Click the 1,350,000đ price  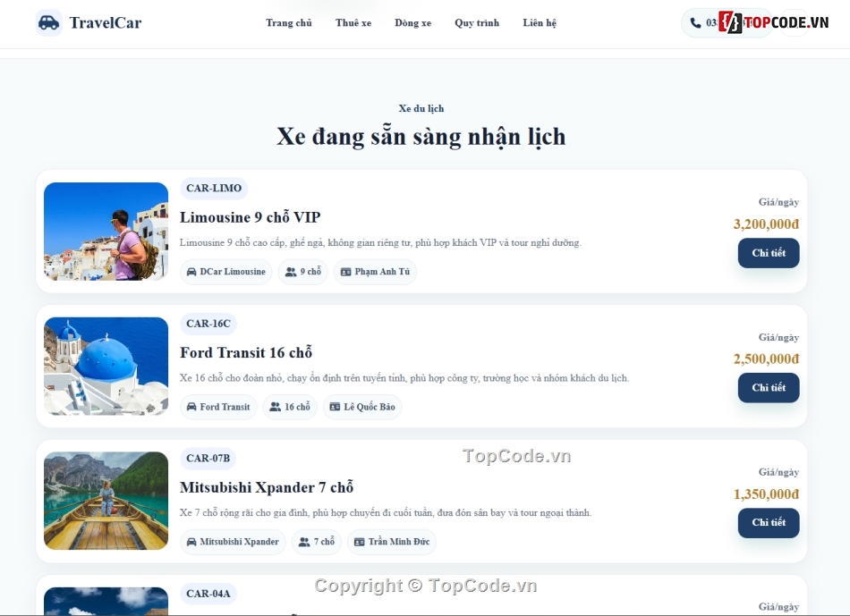tap(766, 494)
